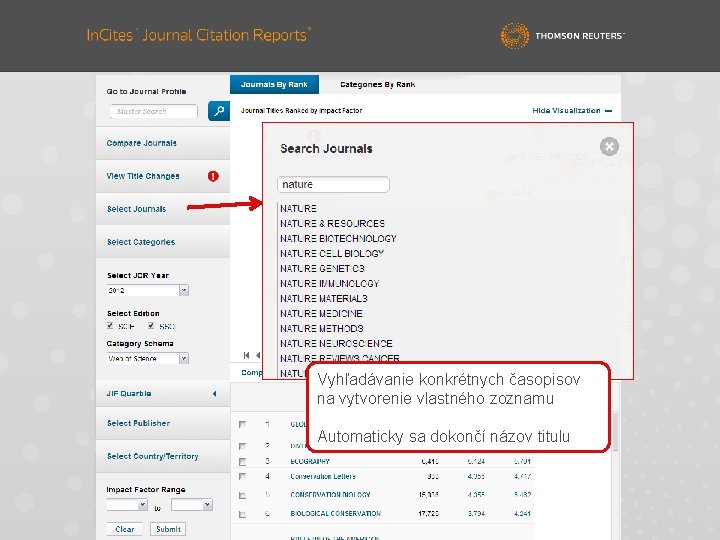The width and height of the screenshot is (720, 540).
Task: Open the Category Schema dropdown
Action: pos(147,358)
